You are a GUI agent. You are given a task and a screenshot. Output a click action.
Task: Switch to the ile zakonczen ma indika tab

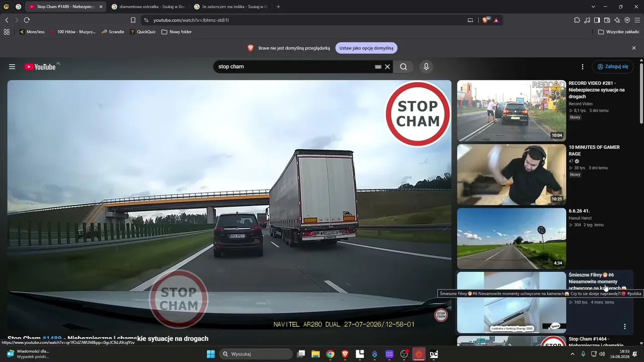pos(230,7)
